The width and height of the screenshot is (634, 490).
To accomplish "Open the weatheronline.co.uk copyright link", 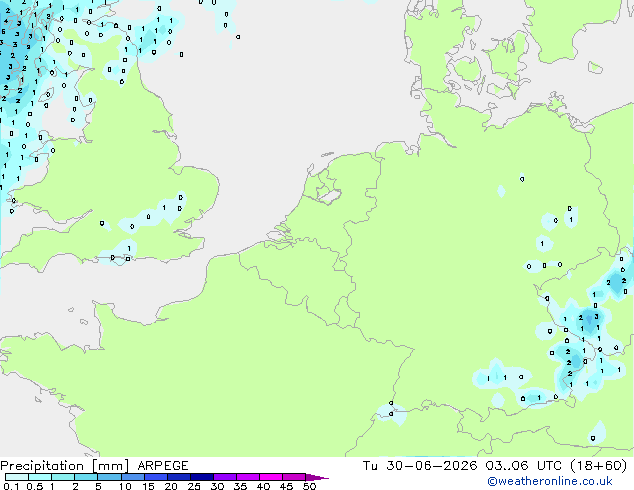I will [x=550, y=481].
